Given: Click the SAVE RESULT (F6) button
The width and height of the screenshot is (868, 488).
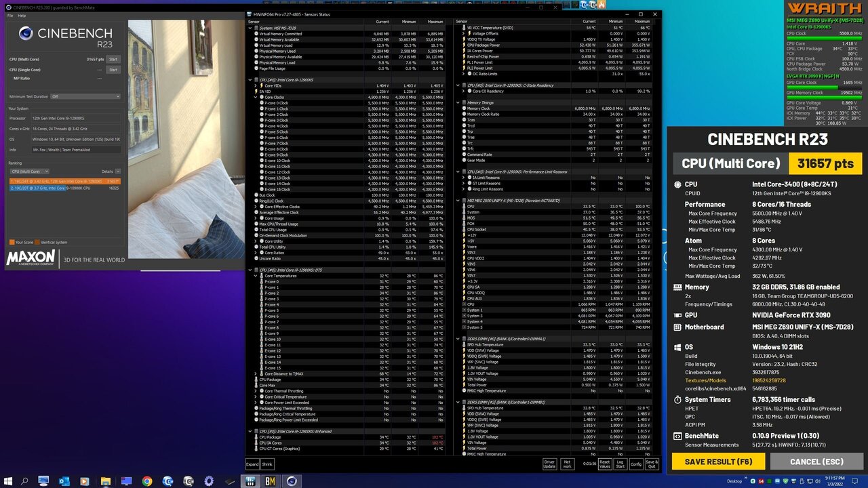Looking at the screenshot, I should tap(718, 462).
